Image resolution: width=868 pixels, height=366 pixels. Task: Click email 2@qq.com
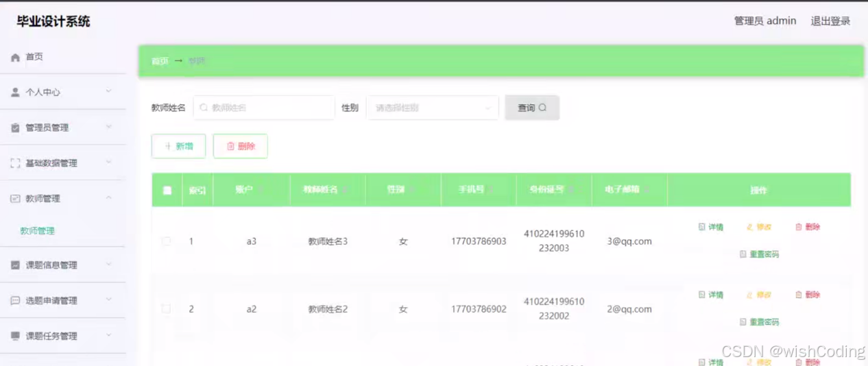(629, 309)
